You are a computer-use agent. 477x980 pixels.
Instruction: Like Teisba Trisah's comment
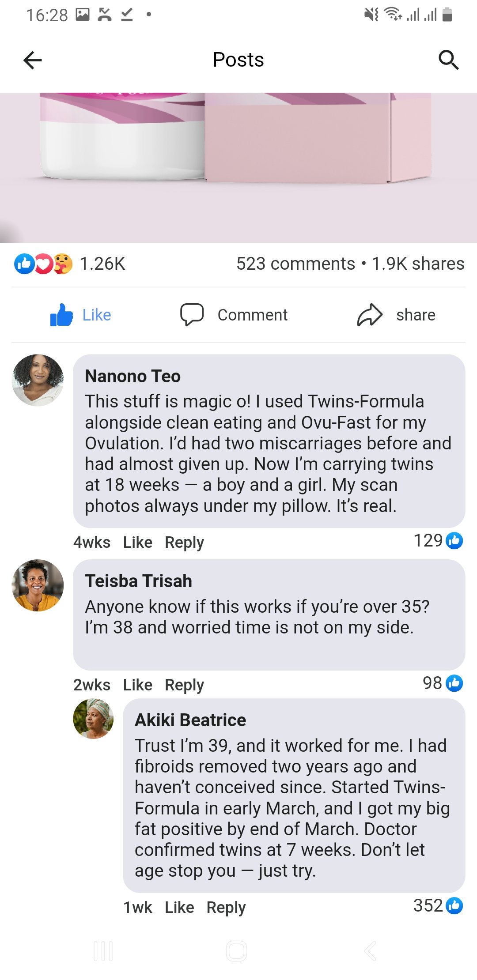[137, 685]
